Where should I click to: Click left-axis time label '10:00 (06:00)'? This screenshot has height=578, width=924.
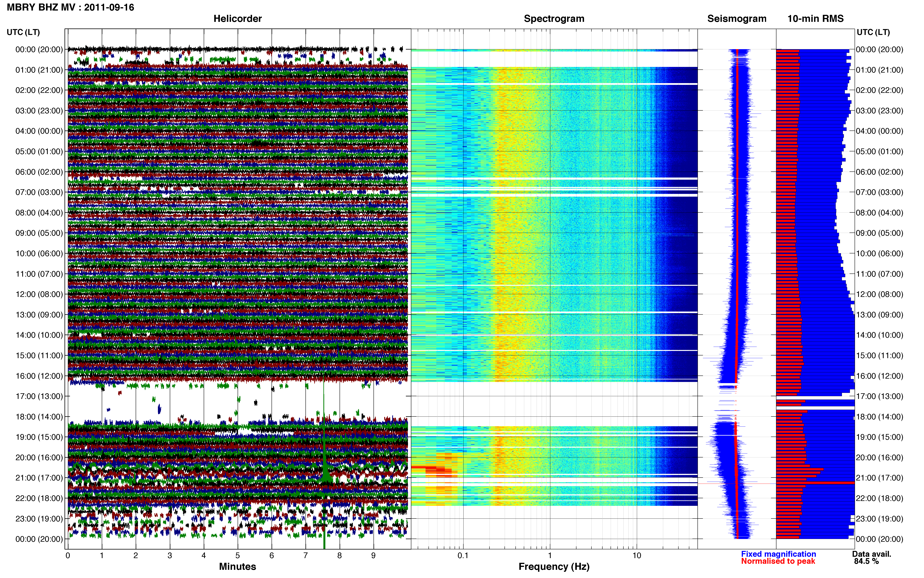coord(39,253)
